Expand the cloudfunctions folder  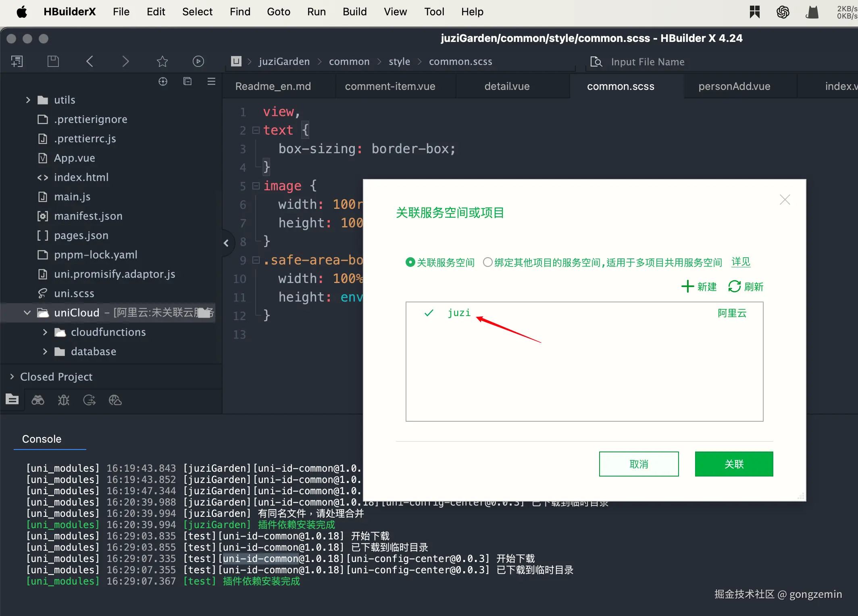45,332
